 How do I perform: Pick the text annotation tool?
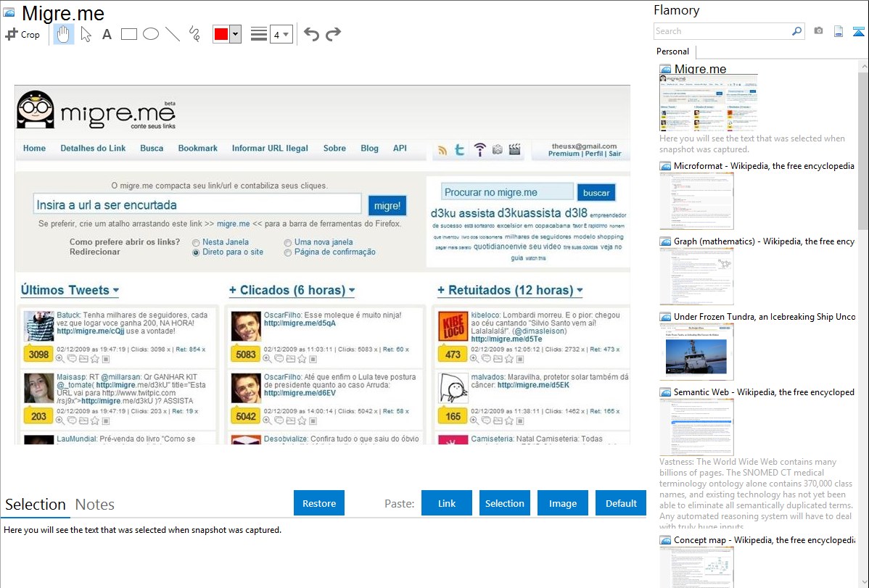(107, 34)
